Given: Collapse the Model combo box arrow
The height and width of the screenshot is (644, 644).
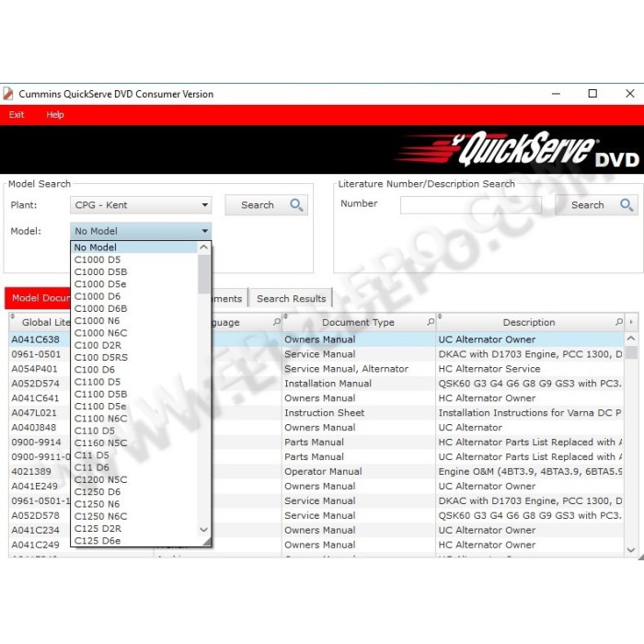Looking at the screenshot, I should click(204, 231).
